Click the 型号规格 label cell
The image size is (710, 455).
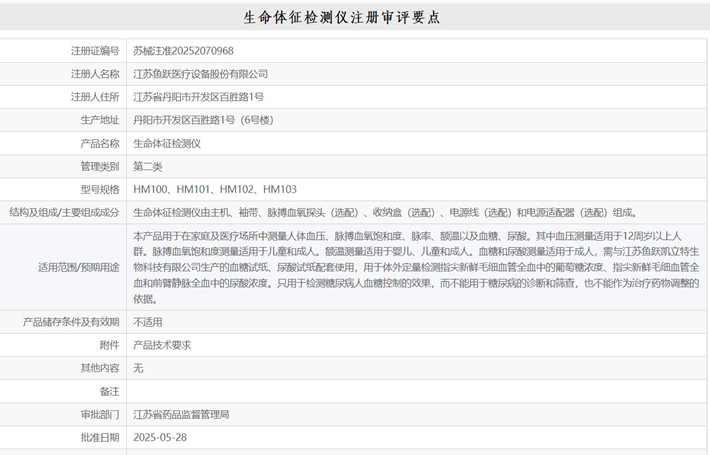pyautogui.click(x=100, y=189)
